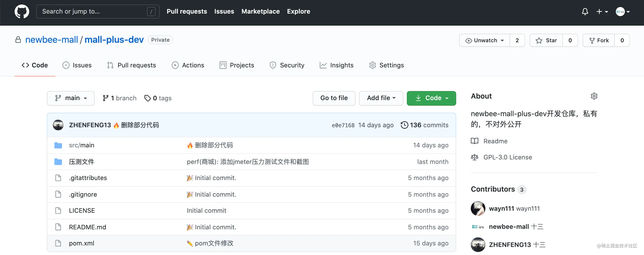Star the repository
The width and height of the screenshot is (644, 255).
546,40
